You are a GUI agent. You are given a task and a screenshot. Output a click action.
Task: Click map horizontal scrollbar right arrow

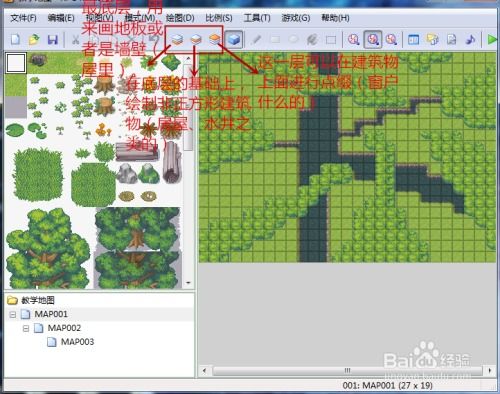point(489,371)
